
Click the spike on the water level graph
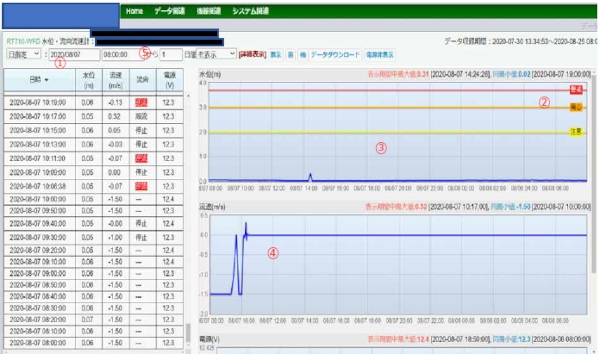[x=310, y=177]
